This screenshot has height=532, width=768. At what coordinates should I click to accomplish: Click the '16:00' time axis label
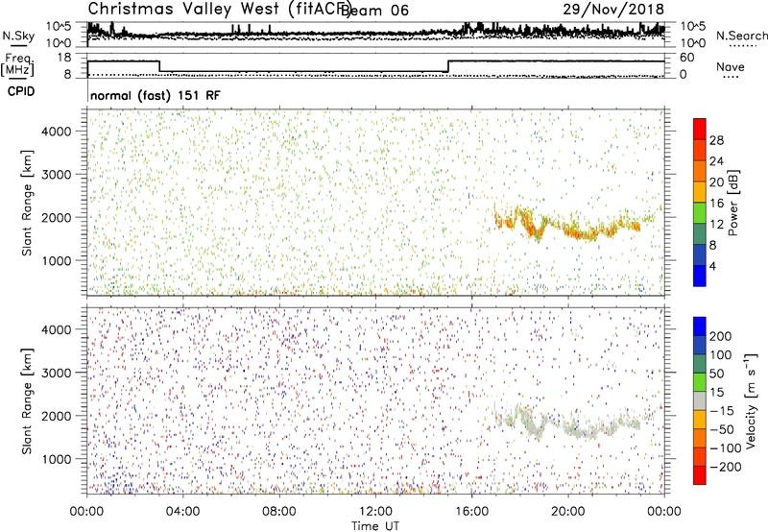click(471, 512)
